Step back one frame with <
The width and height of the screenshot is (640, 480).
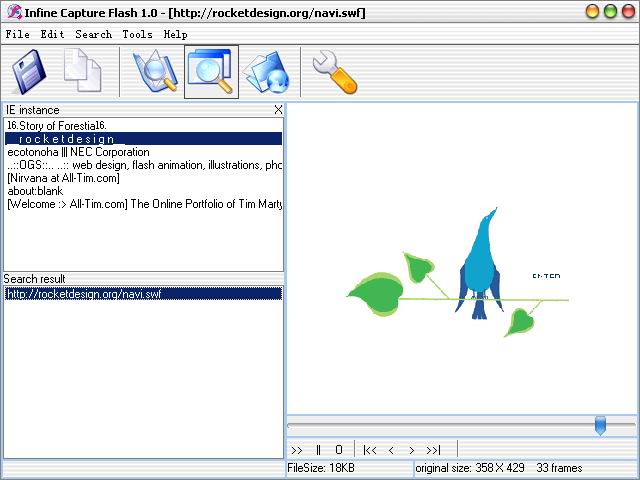(x=391, y=450)
